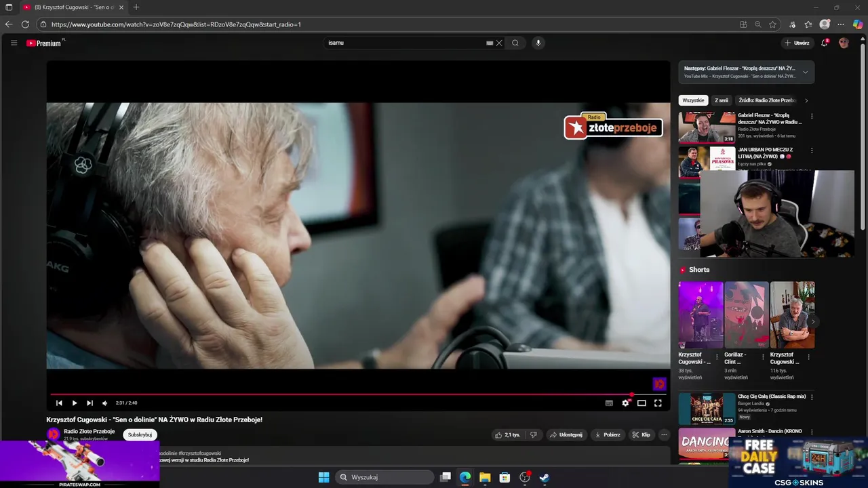Open the YouTube hamburger guide menu
Screen dimensions: 868x488
tap(14, 43)
